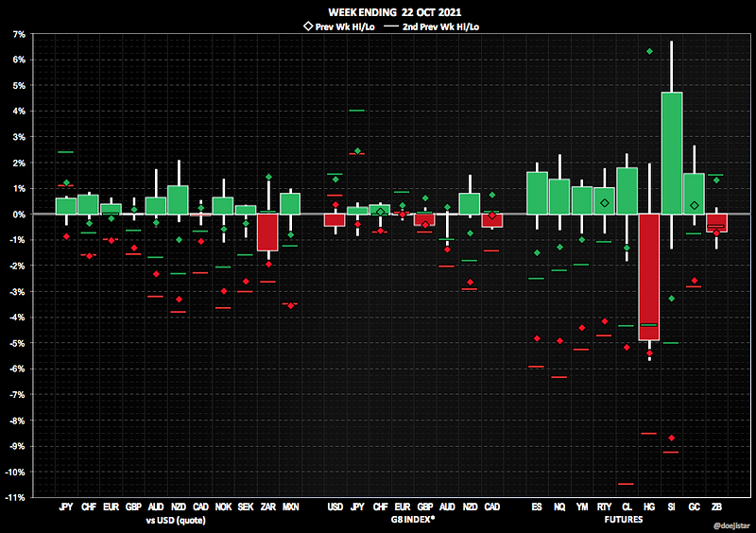This screenshot has height=533, width=756.
Task: Click the CAD axis label in the G8 index group
Action: (491, 507)
